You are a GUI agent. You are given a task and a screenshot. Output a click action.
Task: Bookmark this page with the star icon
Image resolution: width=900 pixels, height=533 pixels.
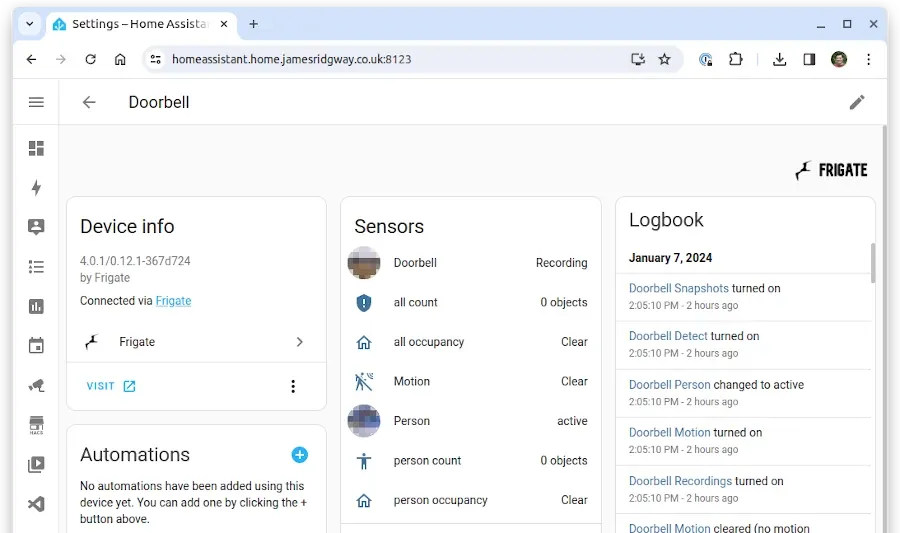[664, 59]
